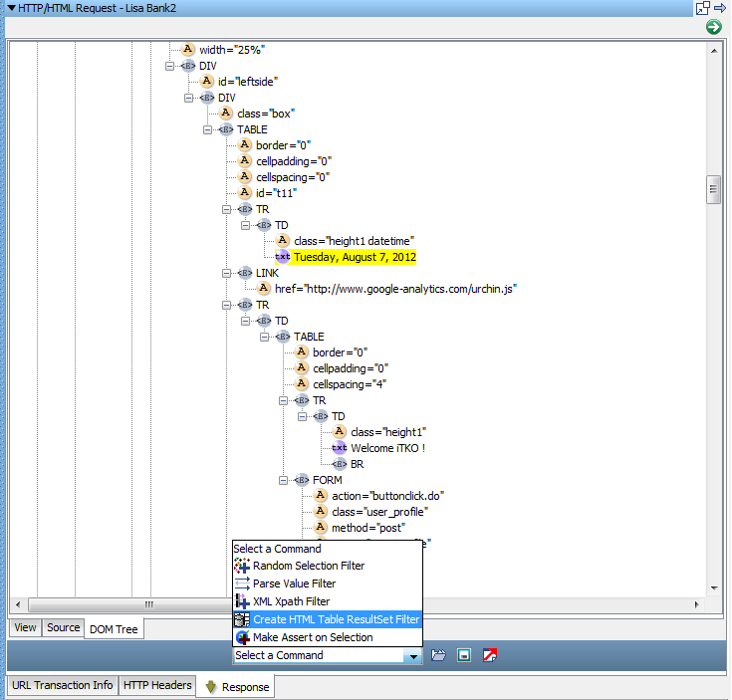Click the attribute icon of the href google-analytics row

coord(264,289)
